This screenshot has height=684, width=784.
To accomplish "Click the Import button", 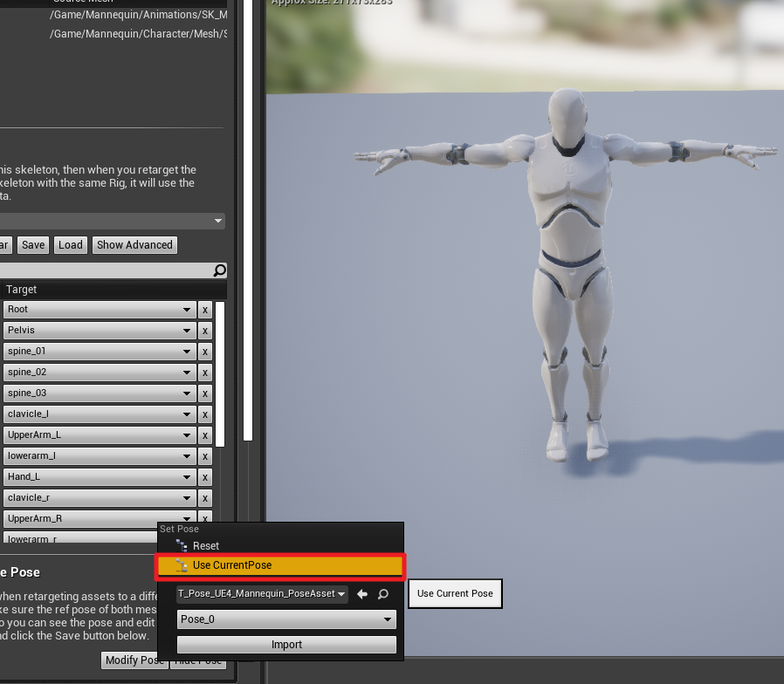I will point(286,645).
